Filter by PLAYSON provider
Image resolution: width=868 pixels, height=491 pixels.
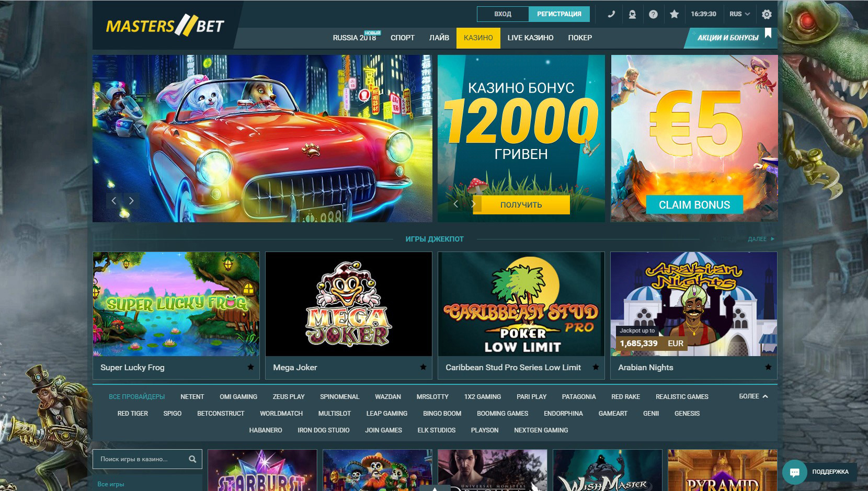(x=485, y=430)
